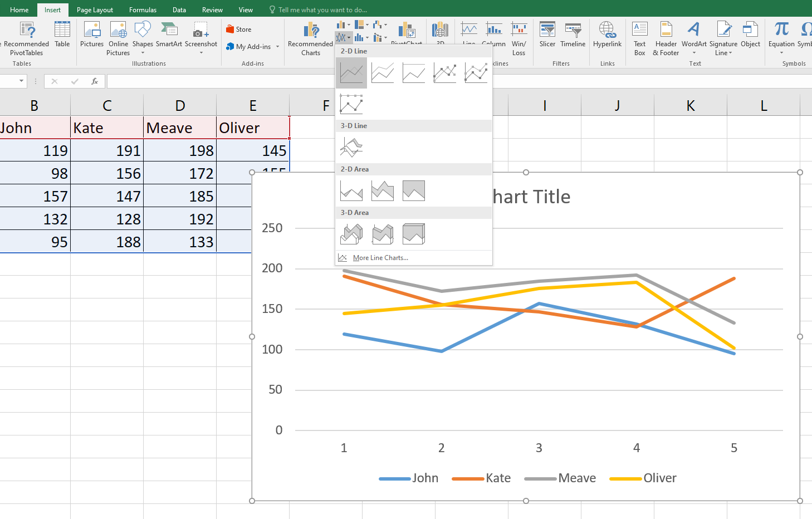Screen dimensions: 812x519
Task: Choose the 3-D Stacked Area chart
Action: tap(383, 234)
